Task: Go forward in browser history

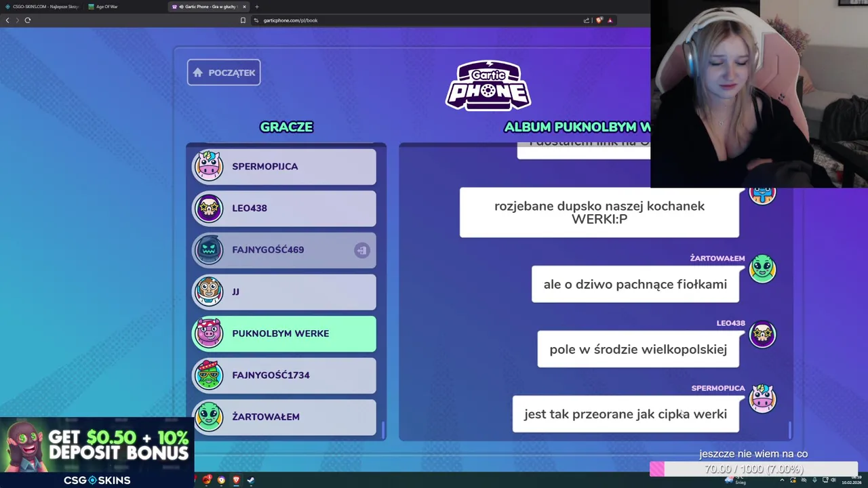Action: [x=18, y=20]
